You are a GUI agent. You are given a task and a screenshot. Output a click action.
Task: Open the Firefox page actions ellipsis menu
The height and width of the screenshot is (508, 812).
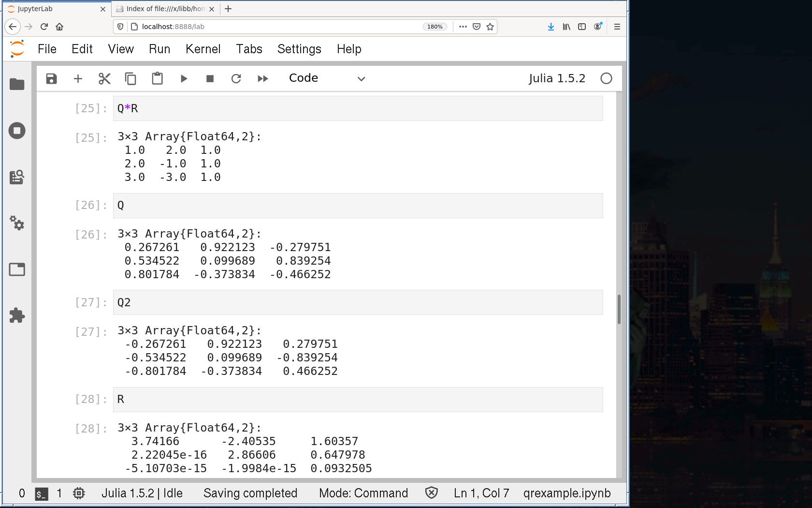tap(463, 27)
